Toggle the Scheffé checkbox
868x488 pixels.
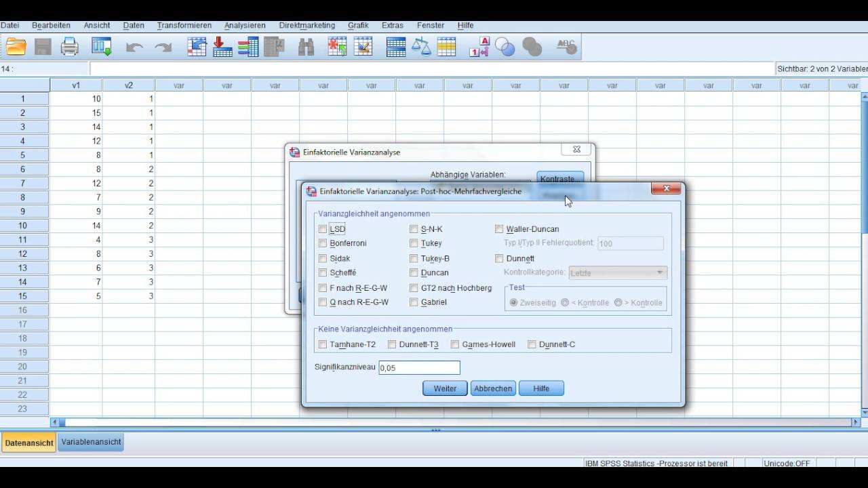pos(323,272)
